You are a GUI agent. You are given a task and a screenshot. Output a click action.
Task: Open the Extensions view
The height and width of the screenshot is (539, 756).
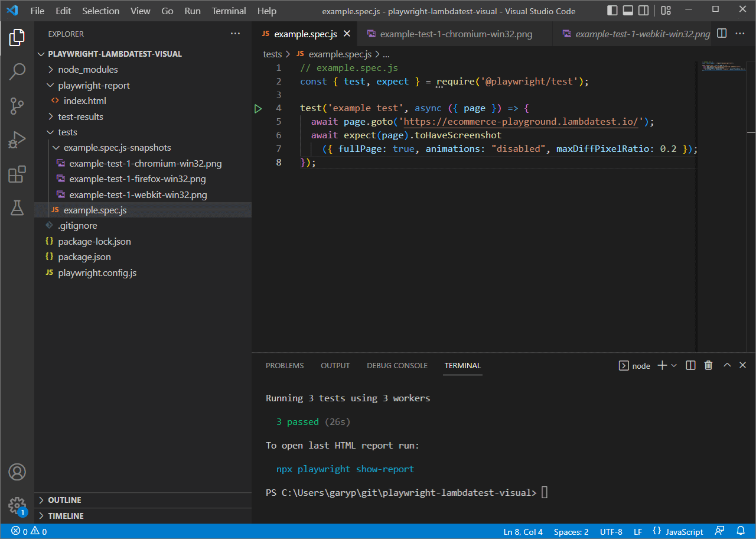pos(17,174)
